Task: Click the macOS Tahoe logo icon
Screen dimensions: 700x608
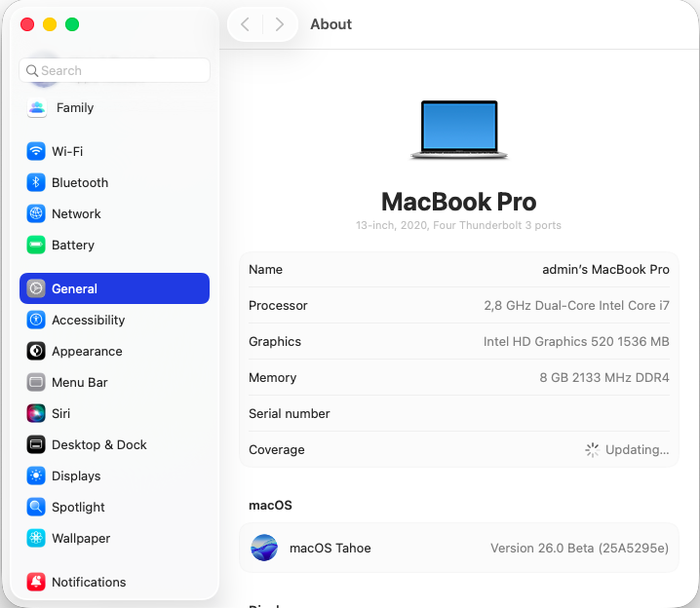Action: [264, 548]
